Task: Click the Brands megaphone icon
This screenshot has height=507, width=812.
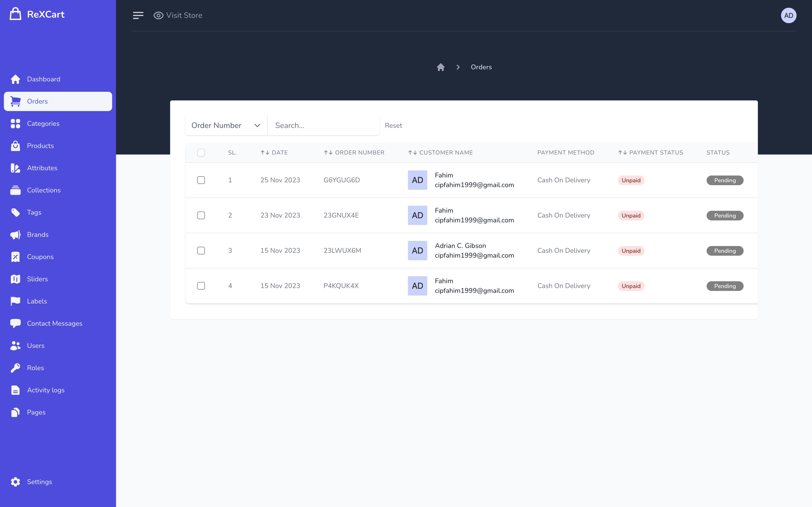Action: [x=15, y=235]
